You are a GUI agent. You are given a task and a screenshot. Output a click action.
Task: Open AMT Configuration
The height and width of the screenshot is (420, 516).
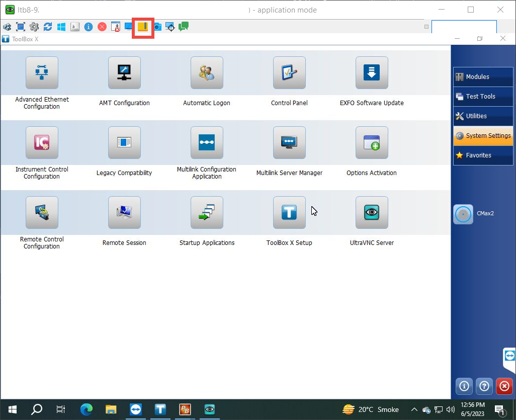click(124, 73)
